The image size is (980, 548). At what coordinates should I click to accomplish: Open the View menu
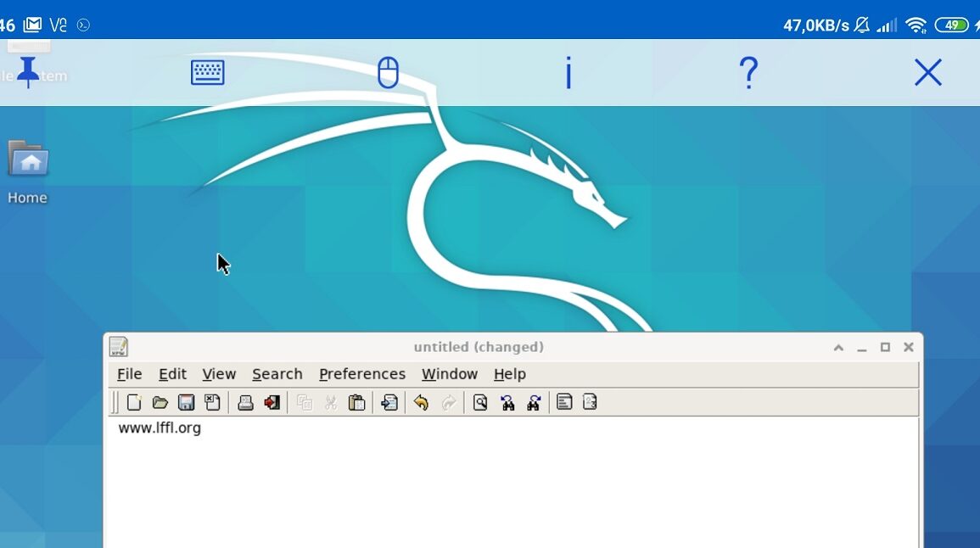click(219, 373)
